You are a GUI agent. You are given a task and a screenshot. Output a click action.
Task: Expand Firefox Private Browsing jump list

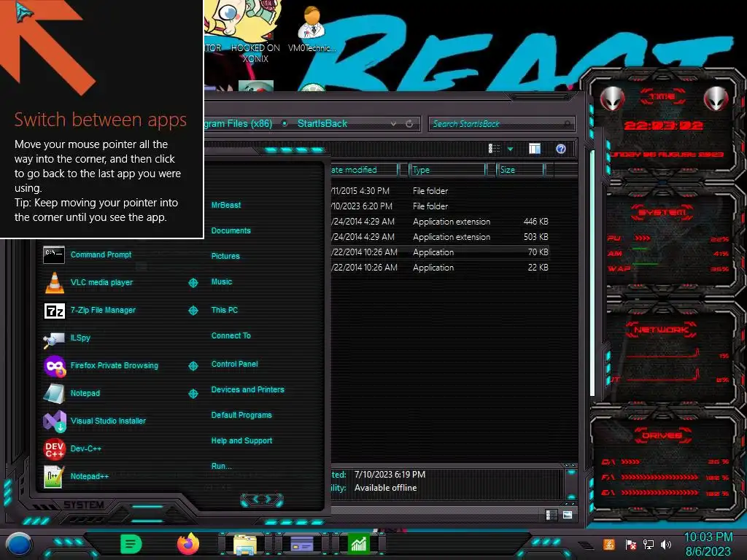pyautogui.click(x=193, y=366)
